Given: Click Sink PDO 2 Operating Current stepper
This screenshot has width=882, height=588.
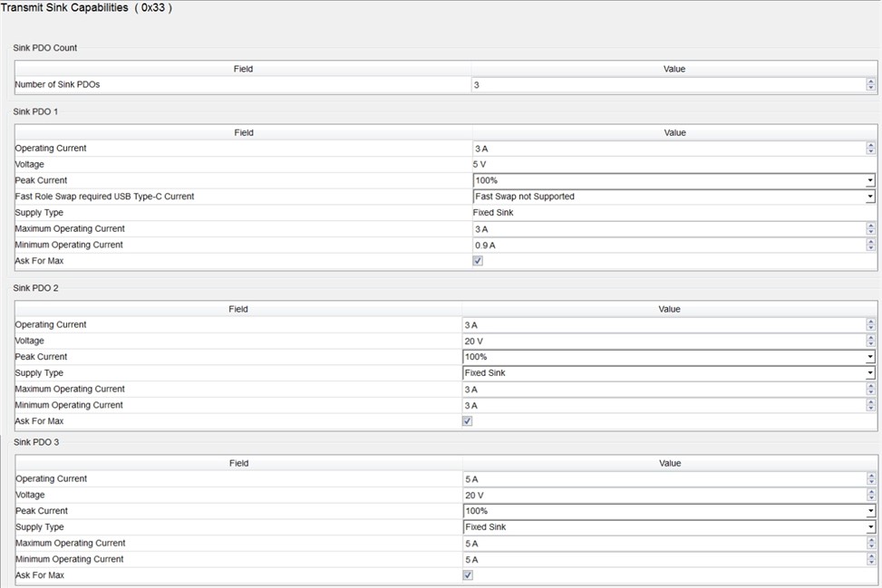Looking at the screenshot, I should (x=870, y=324).
